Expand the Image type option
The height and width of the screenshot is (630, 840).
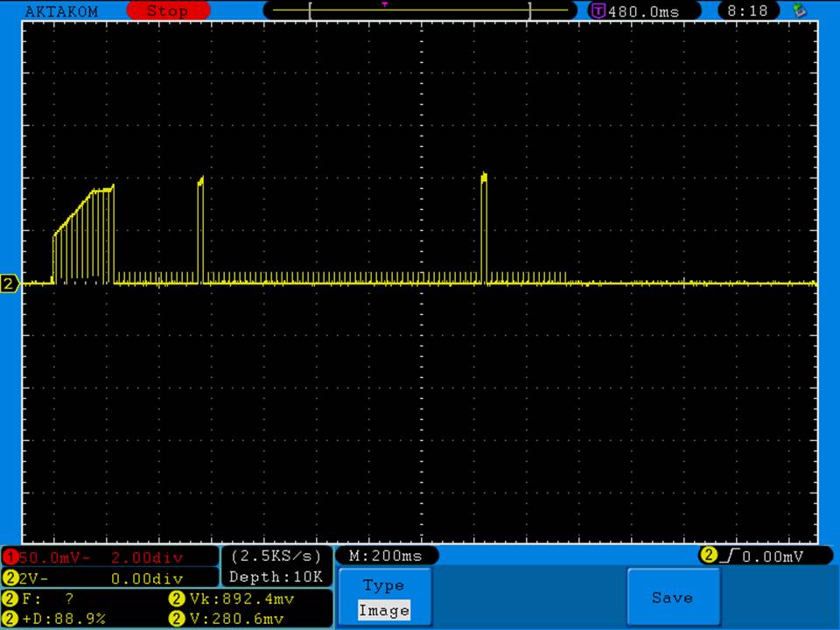(x=383, y=611)
